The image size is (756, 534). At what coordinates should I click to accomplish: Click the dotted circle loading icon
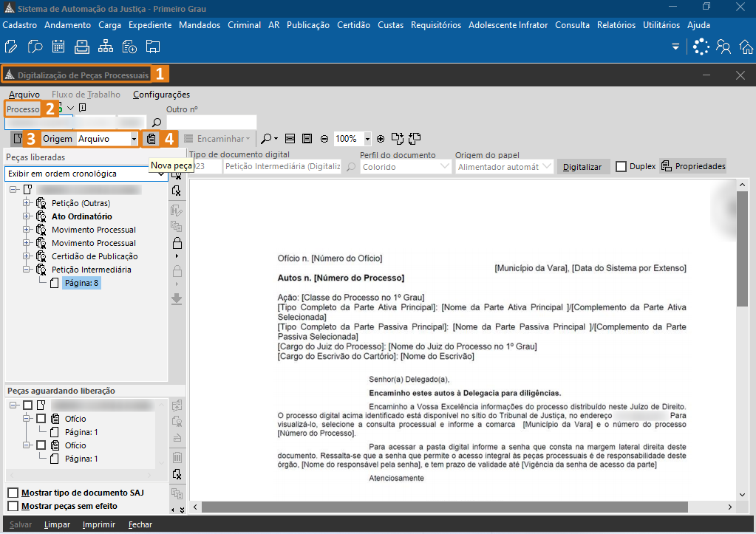(x=701, y=47)
